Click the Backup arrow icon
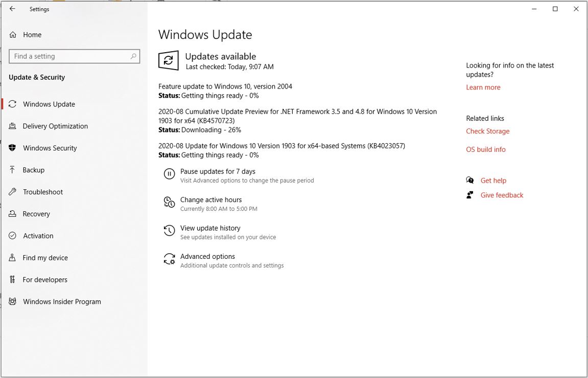This screenshot has height=378, width=588. [x=12, y=170]
